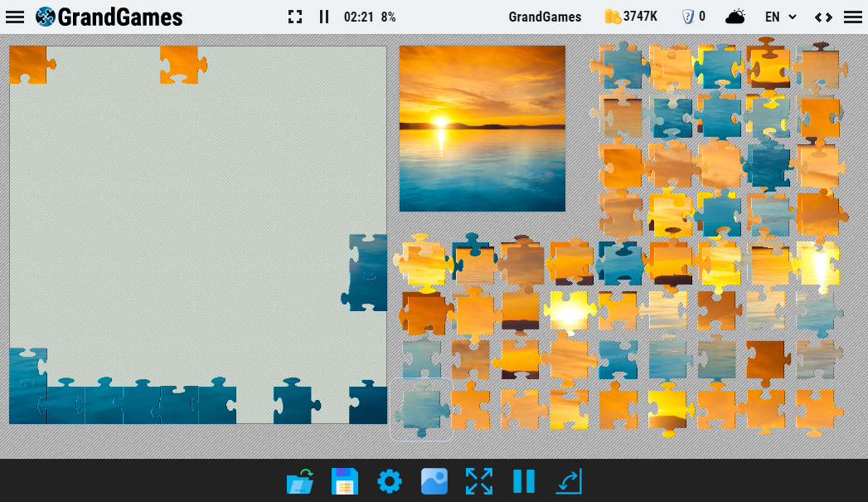Open the hamburger menu beside the GrandGames logo
Image resolution: width=868 pixels, height=502 pixels.
click(15, 17)
